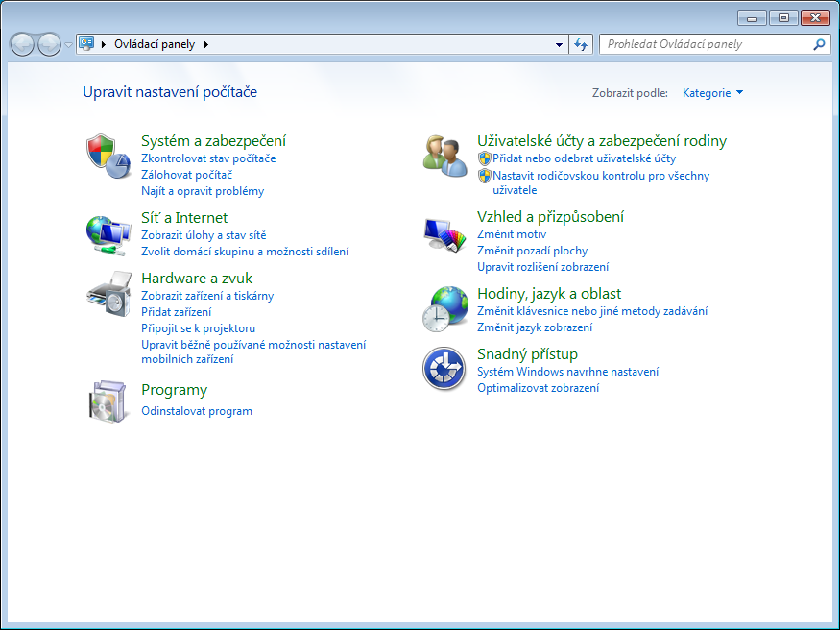Open Zvolit domácí skupinu a možnosti sdílení
840x630 pixels.
point(245,252)
